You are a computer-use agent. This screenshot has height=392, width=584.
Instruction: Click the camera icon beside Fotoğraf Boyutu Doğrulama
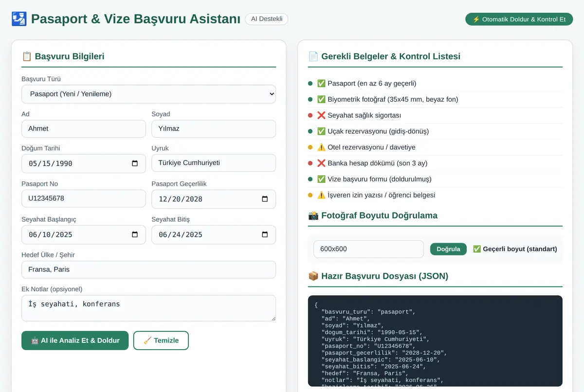(313, 215)
